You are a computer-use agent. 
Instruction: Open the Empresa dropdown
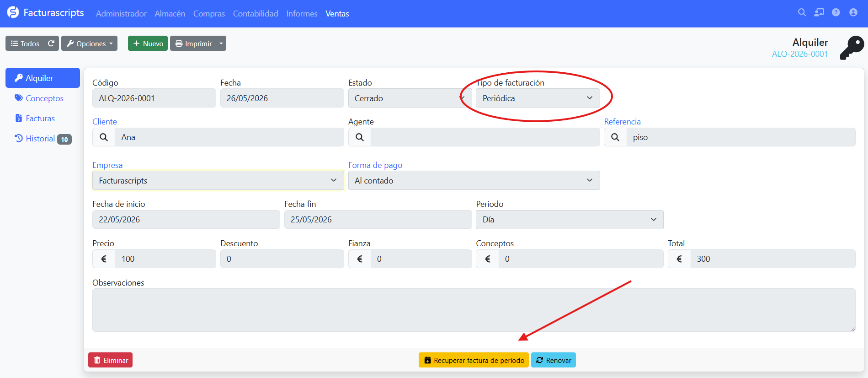coord(218,181)
